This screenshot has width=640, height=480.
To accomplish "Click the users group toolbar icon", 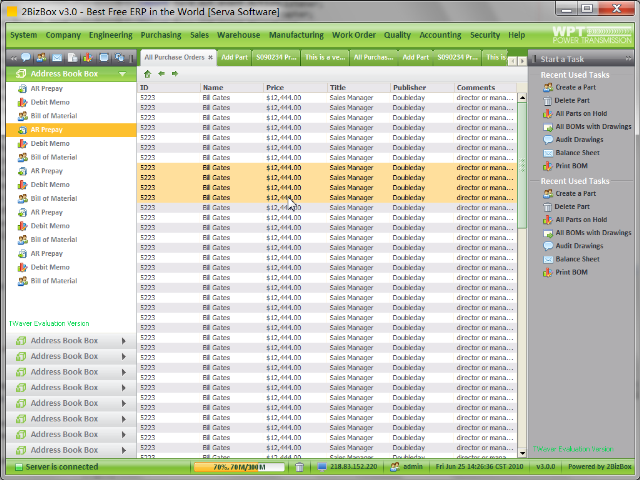I will [41, 58].
